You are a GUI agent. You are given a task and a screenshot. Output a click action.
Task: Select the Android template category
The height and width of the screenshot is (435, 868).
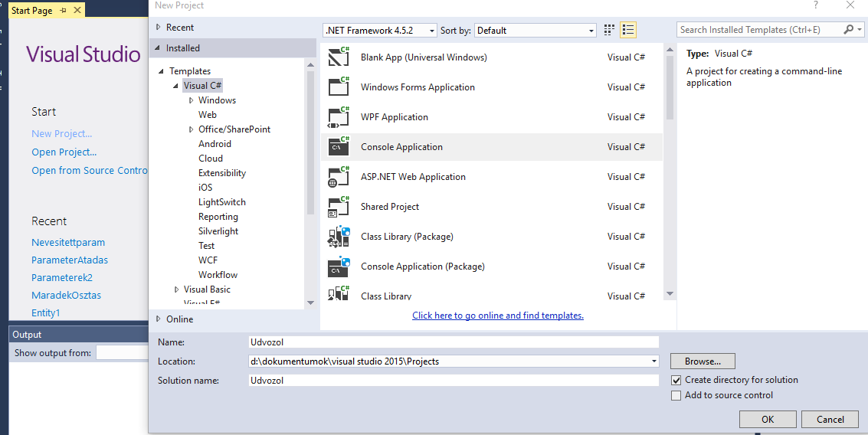[215, 144]
